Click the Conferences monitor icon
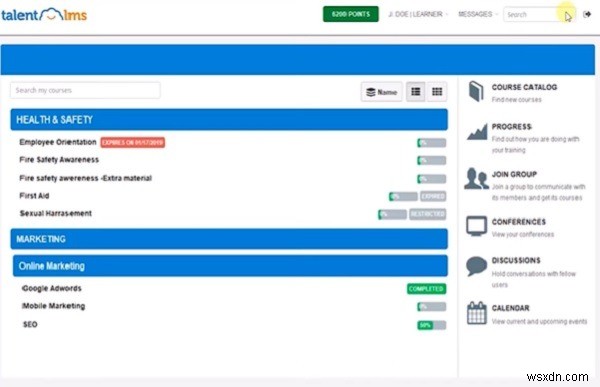Screen dimensions: 600x387 click(x=476, y=226)
